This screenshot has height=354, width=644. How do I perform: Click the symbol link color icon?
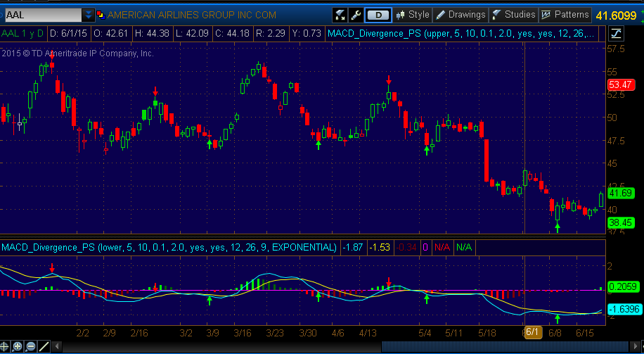click(x=101, y=15)
